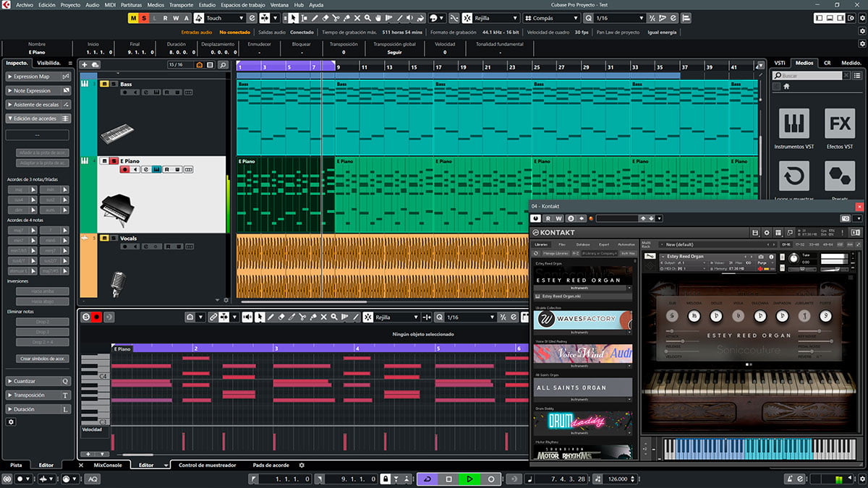Click the Añadir a la pista de acor. button
This screenshot has width=868, height=488.
click(x=42, y=153)
